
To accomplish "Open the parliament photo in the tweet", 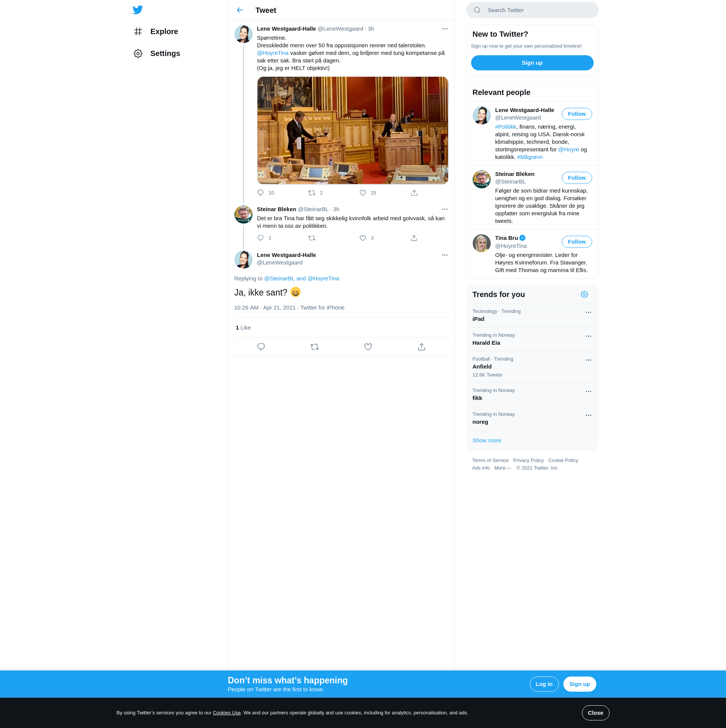I will 352,131.
